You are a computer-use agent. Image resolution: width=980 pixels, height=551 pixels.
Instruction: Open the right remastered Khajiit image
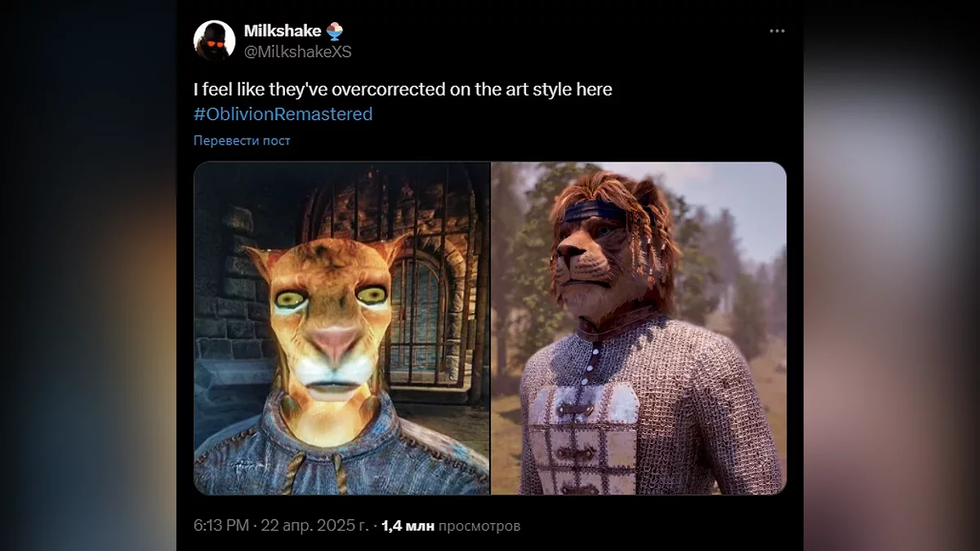coord(639,328)
